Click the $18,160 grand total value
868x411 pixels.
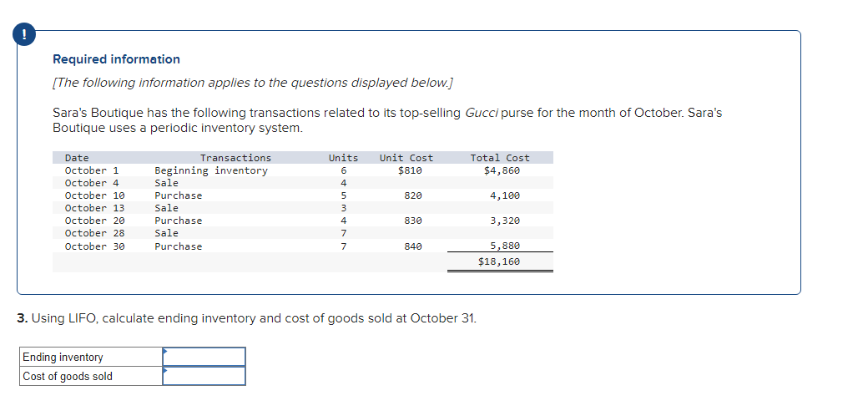[499, 261]
